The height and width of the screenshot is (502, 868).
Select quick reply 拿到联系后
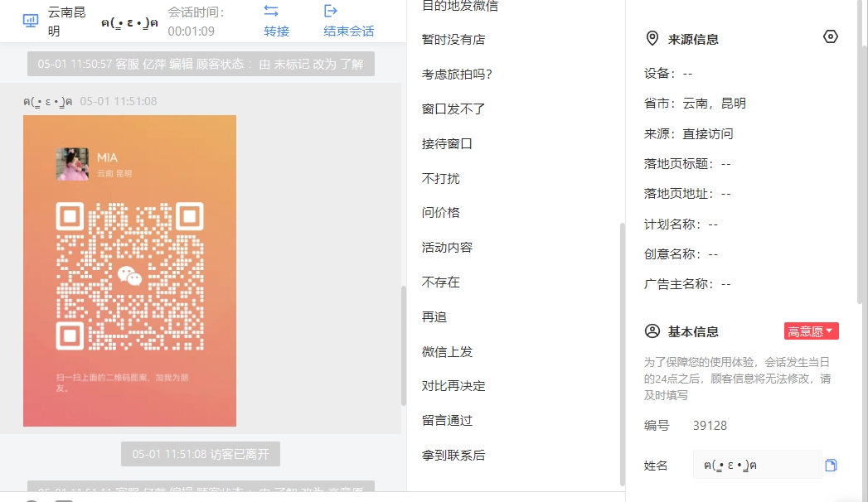click(453, 456)
